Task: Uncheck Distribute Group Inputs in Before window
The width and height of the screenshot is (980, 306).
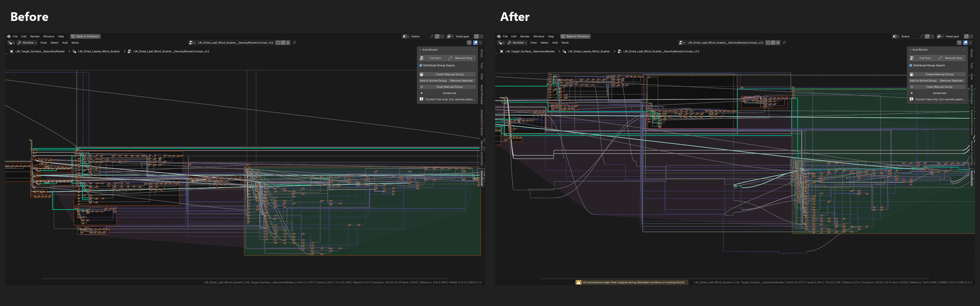Action: point(421,65)
